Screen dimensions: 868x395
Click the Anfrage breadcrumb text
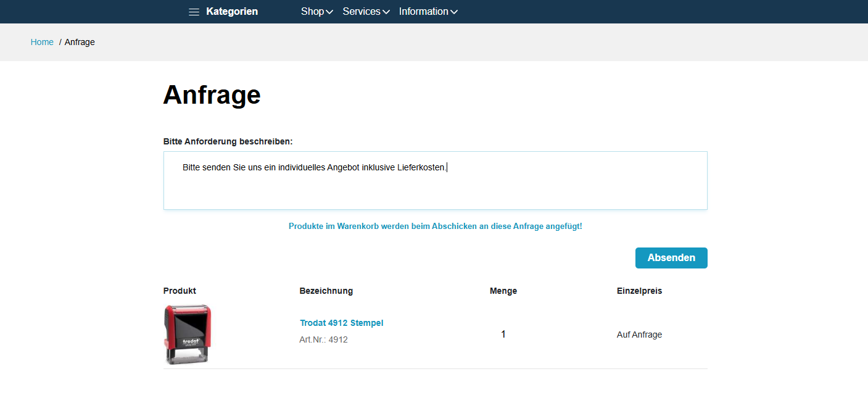[80, 42]
